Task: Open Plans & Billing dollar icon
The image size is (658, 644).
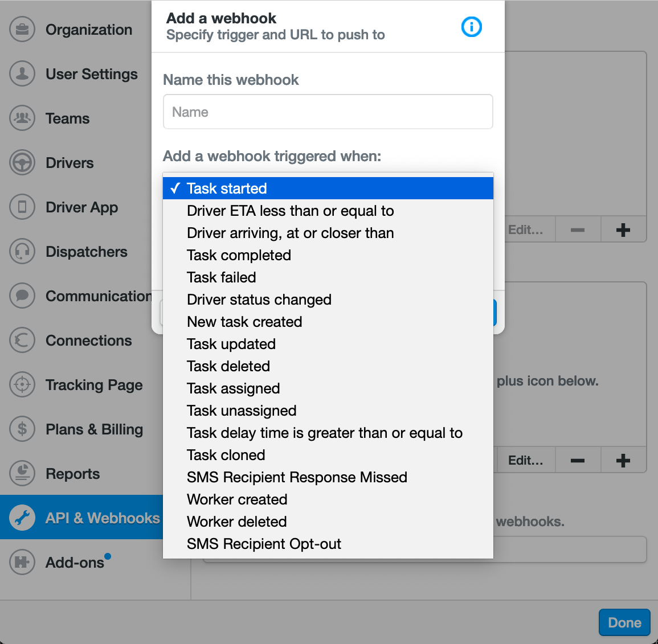Action: point(22,429)
